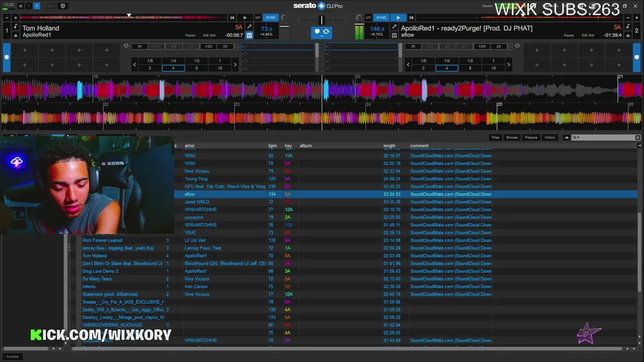Toggle the center quantize/shield icon
The height and width of the screenshot is (362, 644).
[x=317, y=32]
